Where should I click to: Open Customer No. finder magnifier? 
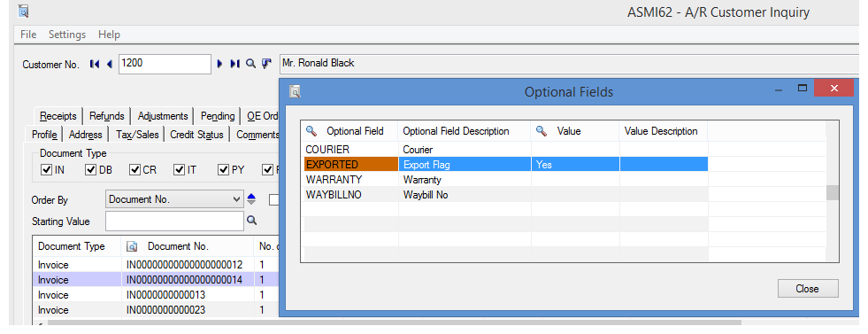250,64
